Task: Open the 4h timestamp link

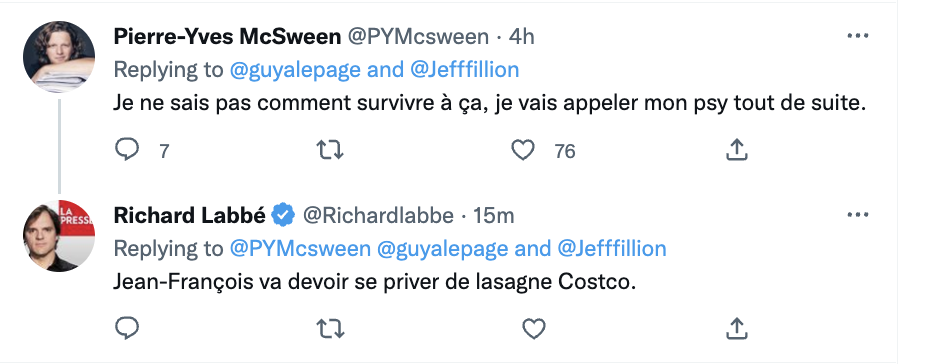Action: point(522,37)
